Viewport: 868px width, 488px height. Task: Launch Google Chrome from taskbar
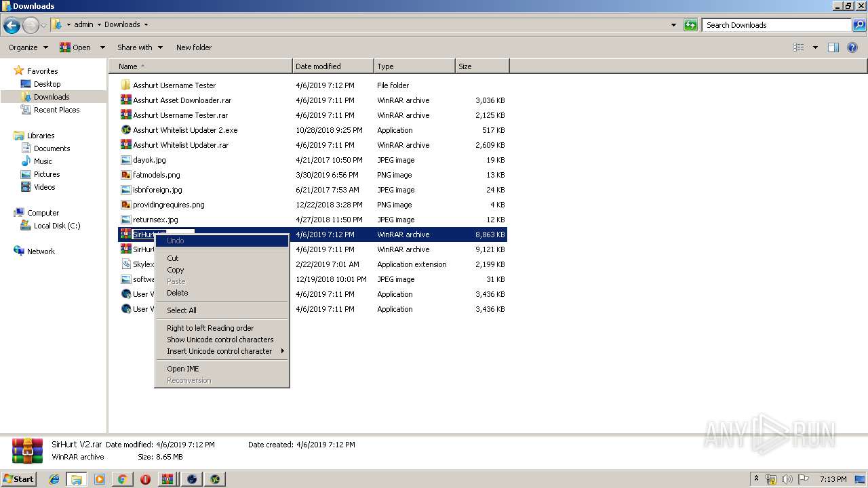click(122, 479)
